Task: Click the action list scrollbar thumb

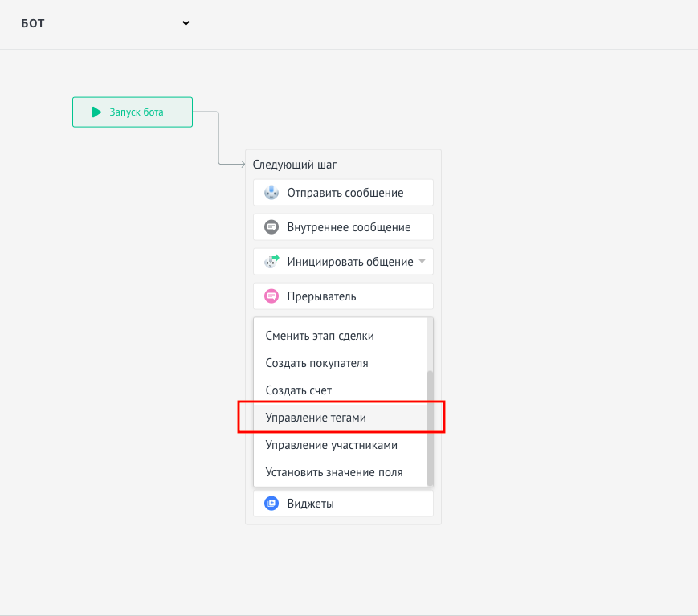Action: [x=430, y=428]
